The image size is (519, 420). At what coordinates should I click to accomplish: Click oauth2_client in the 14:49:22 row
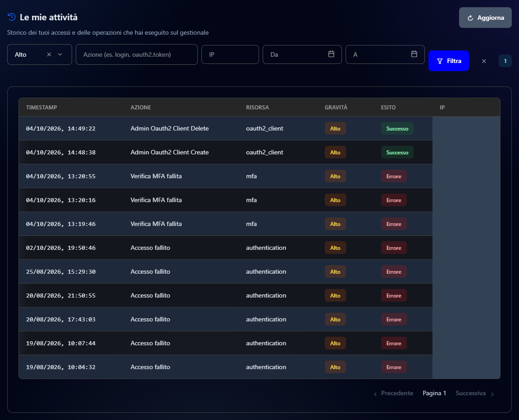tap(264, 128)
